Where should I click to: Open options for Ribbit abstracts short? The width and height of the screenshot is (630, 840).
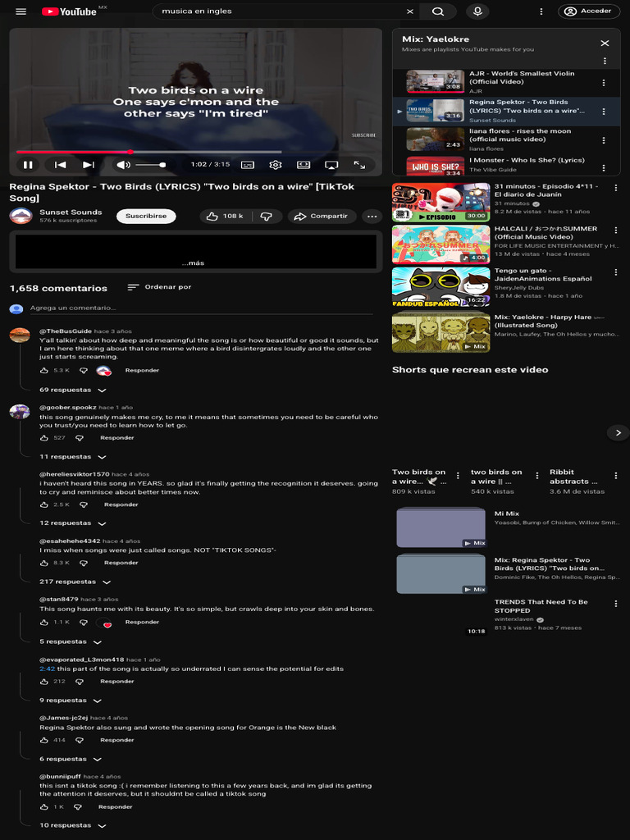click(616, 476)
